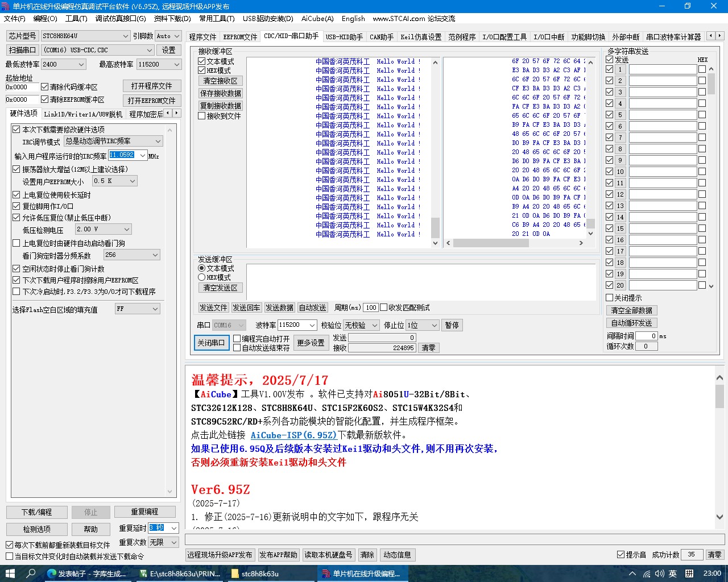Click 检测选项 button
Screen dimensions: 728x582
(37, 529)
